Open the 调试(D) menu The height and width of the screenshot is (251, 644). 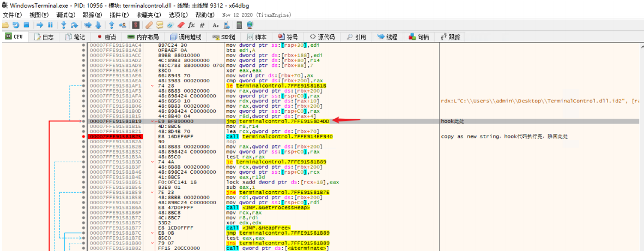[65, 15]
